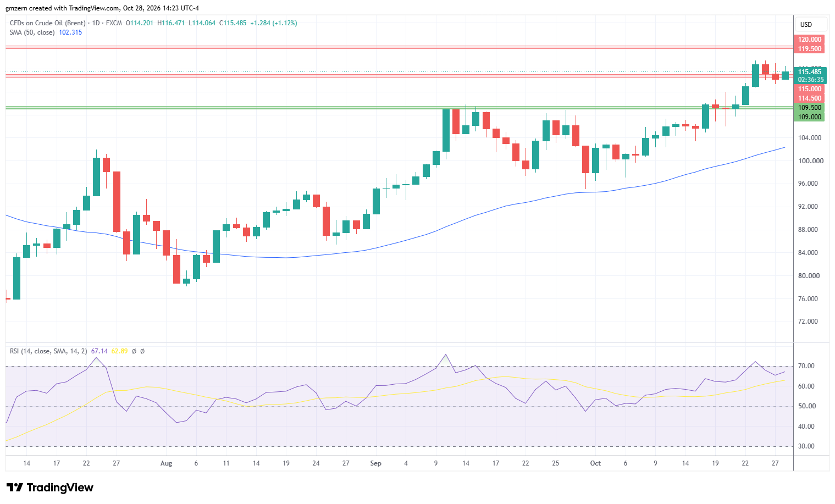Screen dimensions: 835x504
Task: Click the bar countdown "02:36:35"
Action: (x=810, y=80)
